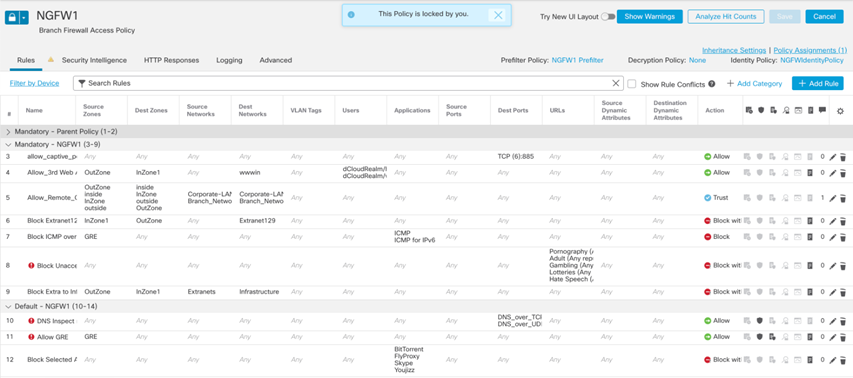Click warning triangle next to Rules tab
Screen dimensions: 853x378
pos(51,59)
